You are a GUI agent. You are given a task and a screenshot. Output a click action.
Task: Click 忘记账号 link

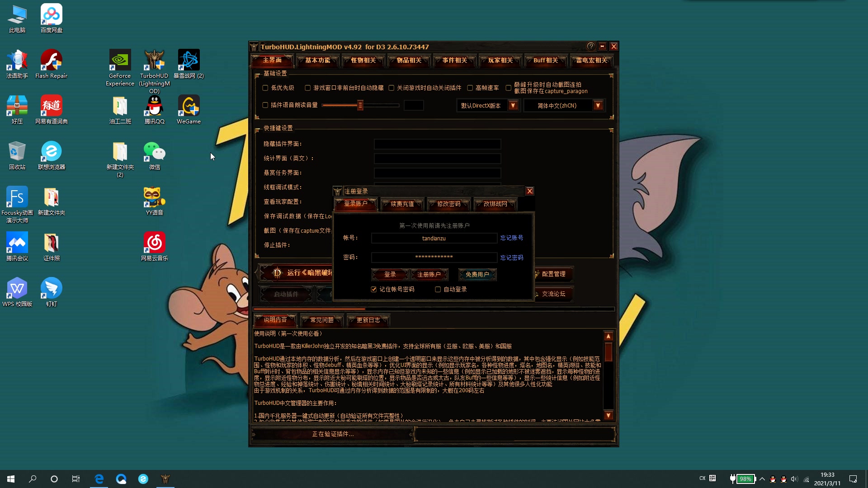(512, 238)
